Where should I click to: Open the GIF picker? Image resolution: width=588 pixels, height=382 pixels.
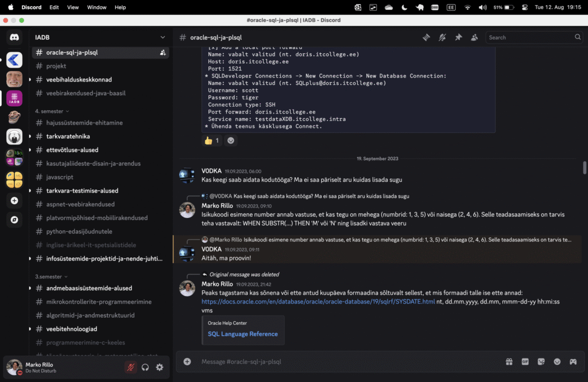point(525,361)
